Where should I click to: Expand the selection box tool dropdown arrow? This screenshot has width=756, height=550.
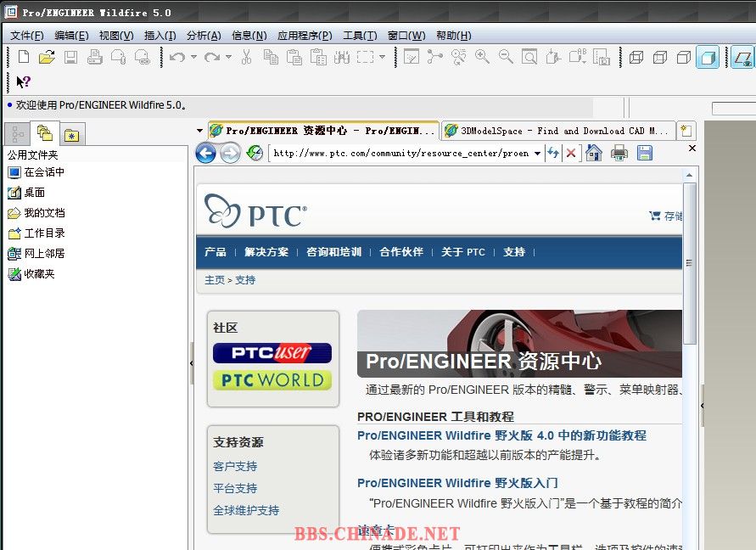(x=383, y=57)
